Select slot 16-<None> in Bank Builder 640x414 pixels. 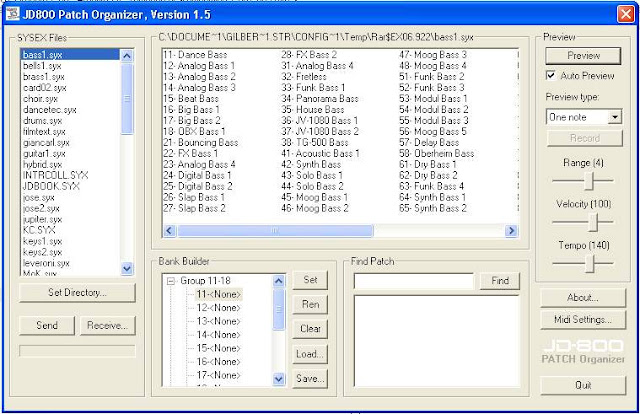[x=219, y=362]
